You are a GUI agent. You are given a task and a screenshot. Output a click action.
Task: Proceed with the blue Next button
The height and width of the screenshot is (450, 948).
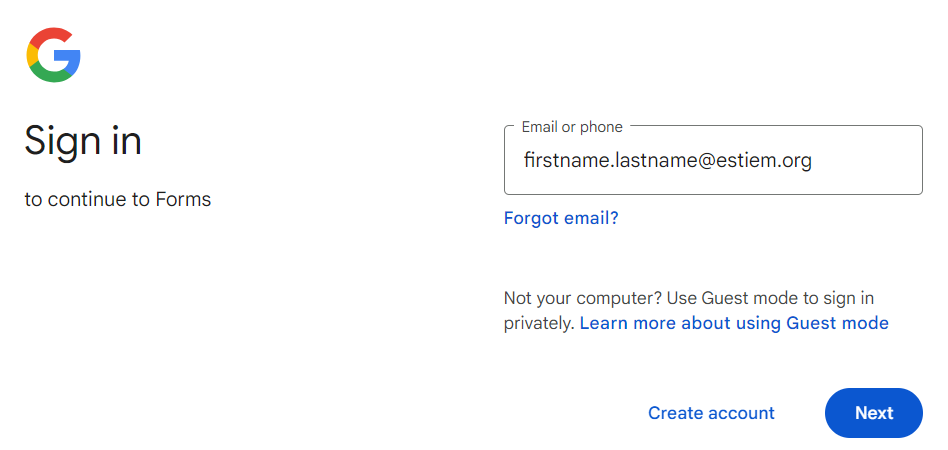[x=874, y=413]
